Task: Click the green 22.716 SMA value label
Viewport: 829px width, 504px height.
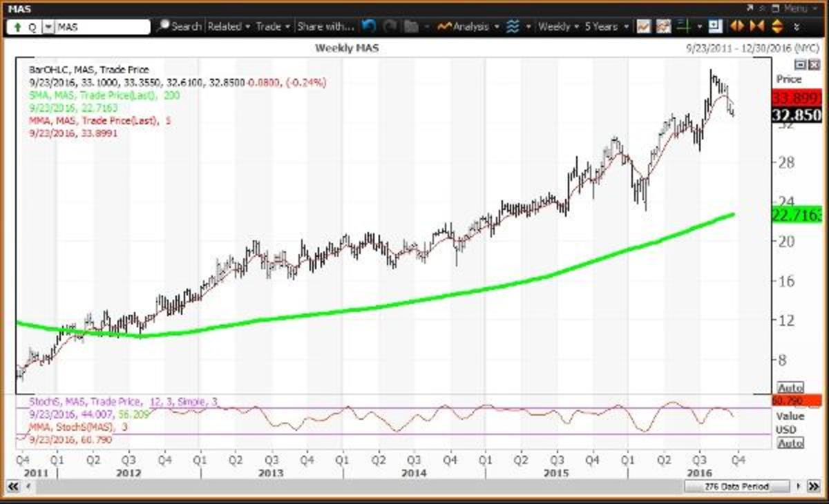Action: (798, 216)
